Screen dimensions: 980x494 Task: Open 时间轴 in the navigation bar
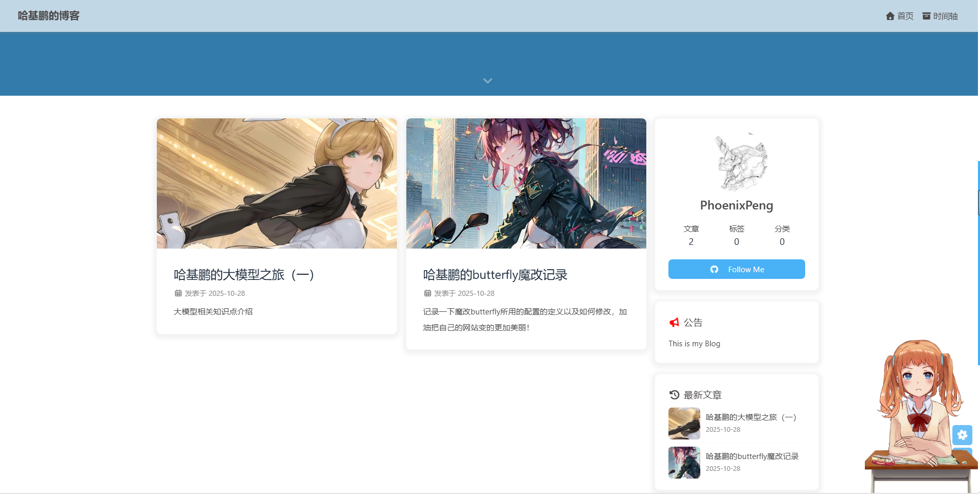(x=940, y=16)
